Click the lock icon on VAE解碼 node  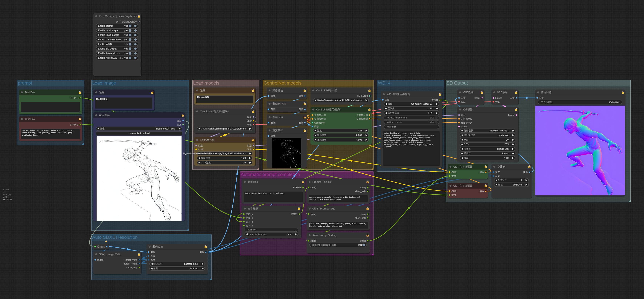pos(516,93)
